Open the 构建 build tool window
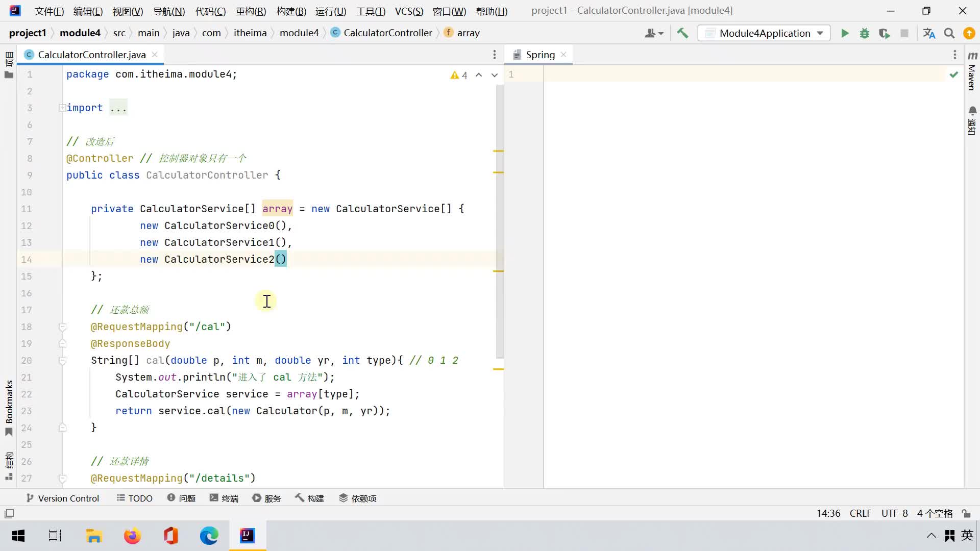Viewport: 980px width, 551px height. pyautogui.click(x=310, y=498)
